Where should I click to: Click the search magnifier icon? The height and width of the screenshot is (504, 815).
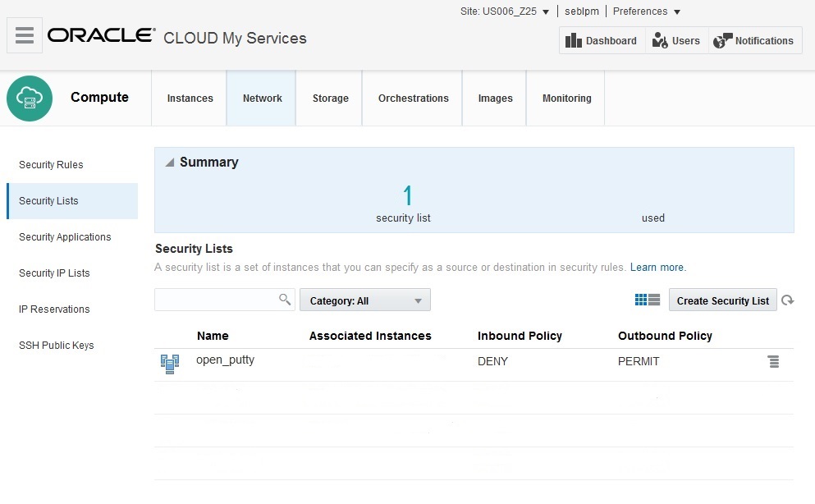pos(285,300)
